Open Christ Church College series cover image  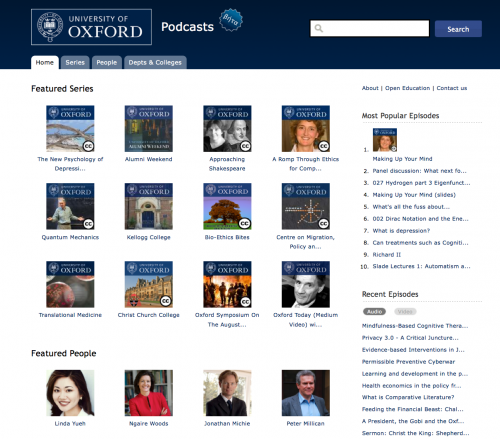[x=149, y=284]
